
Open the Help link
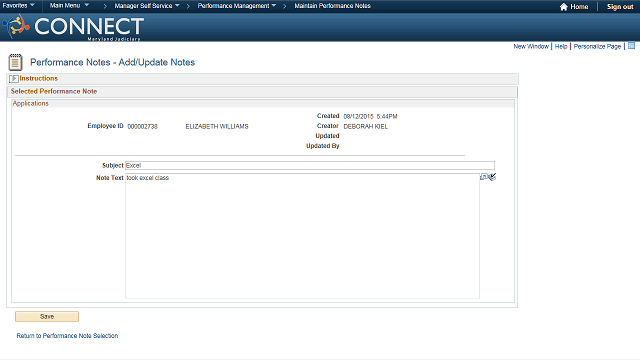point(561,47)
